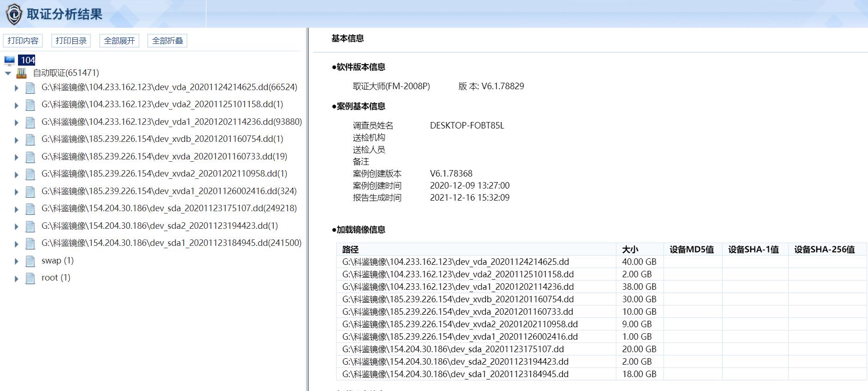The image size is (868, 391).
Task: Click the 设备MD5值 column header
Action: coord(692,250)
